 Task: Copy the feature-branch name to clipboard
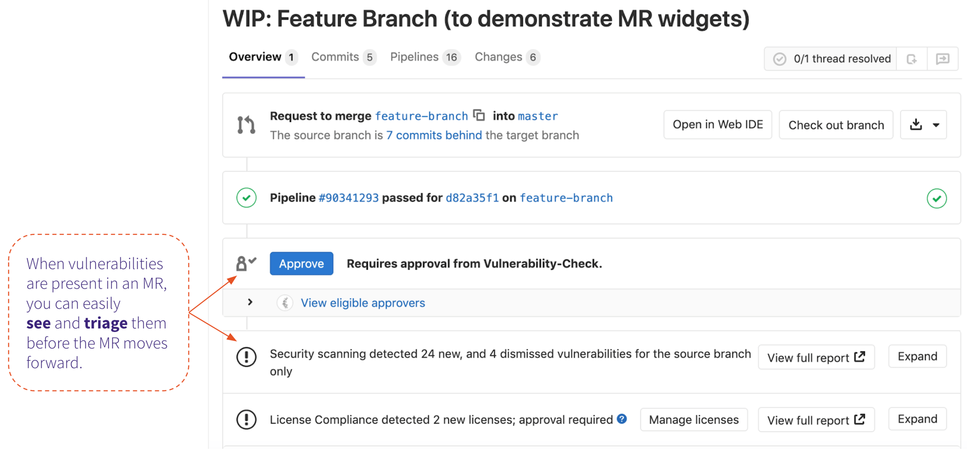[479, 115]
